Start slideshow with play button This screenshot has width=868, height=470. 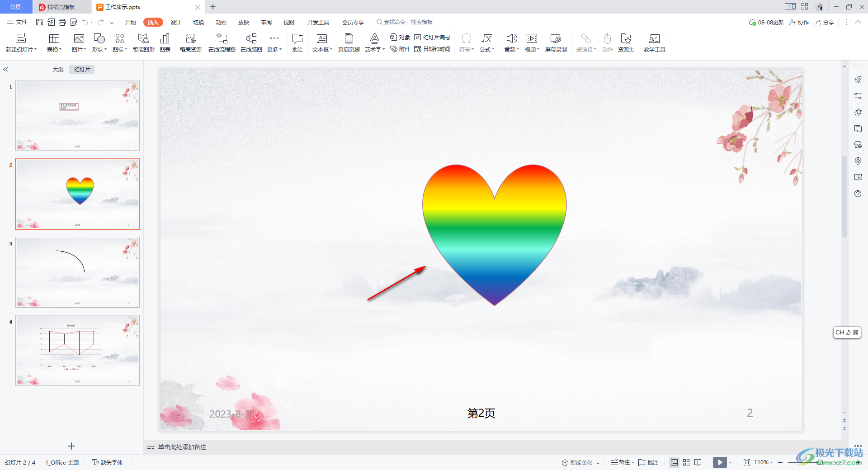[720, 462]
